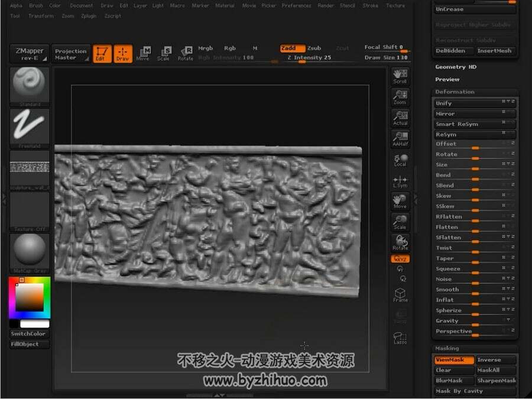Viewport: 532px width, 399px height.
Task: Open the Texture Off picker
Action: pyautogui.click(x=30, y=212)
